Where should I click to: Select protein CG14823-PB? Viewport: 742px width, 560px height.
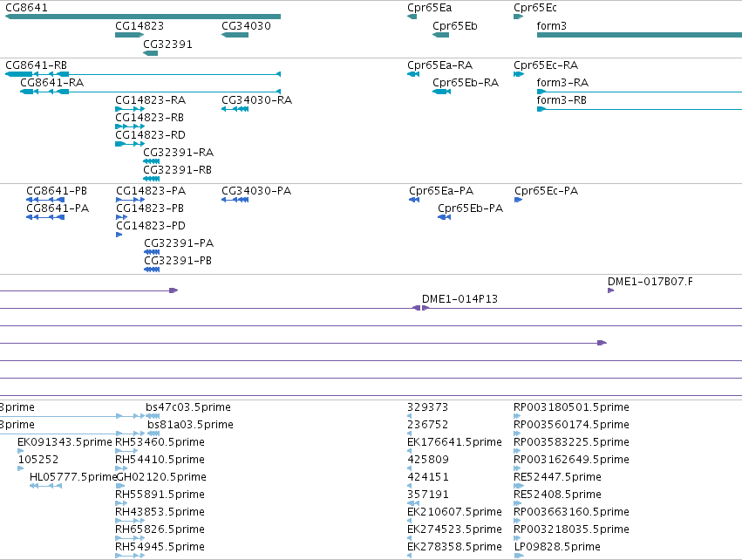pyautogui.click(x=121, y=217)
